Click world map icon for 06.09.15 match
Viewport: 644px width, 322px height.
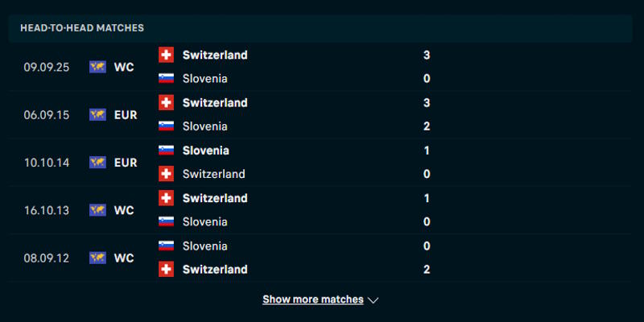(x=98, y=115)
